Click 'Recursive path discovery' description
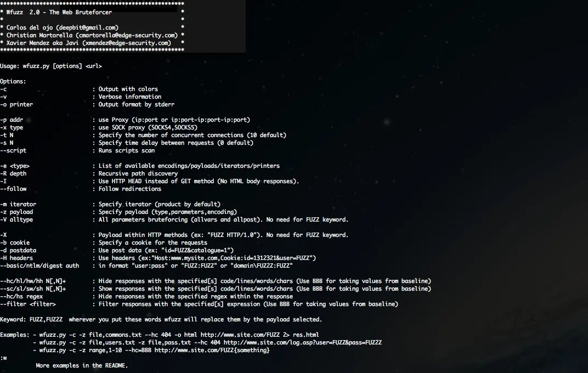This screenshot has height=373, width=588. click(138, 173)
